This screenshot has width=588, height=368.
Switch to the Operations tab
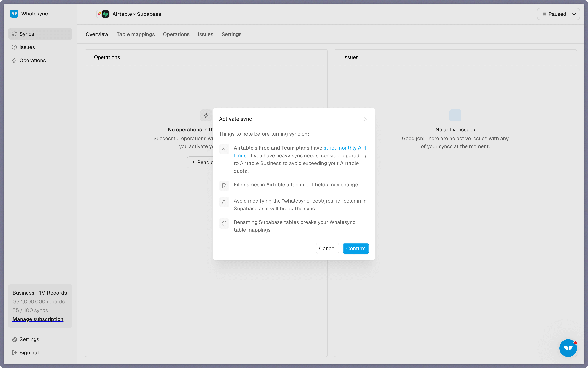[176, 34]
